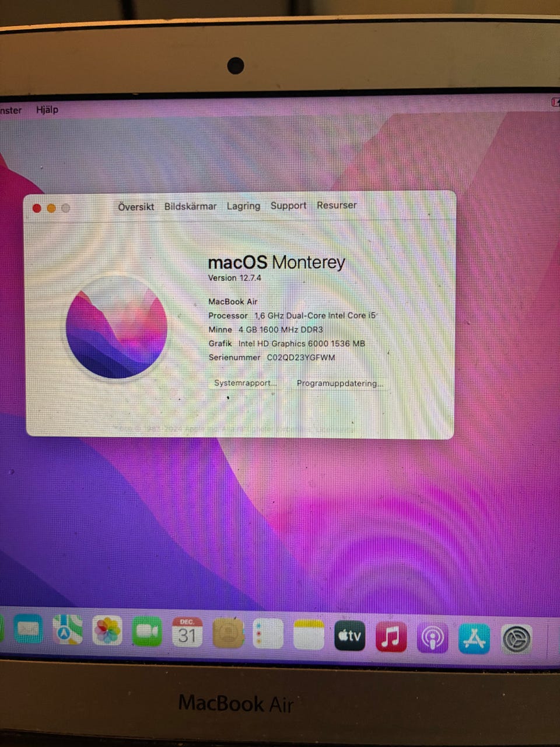Switch to the Bildskärmar tab
This screenshot has height=747, width=560.
[x=190, y=206]
